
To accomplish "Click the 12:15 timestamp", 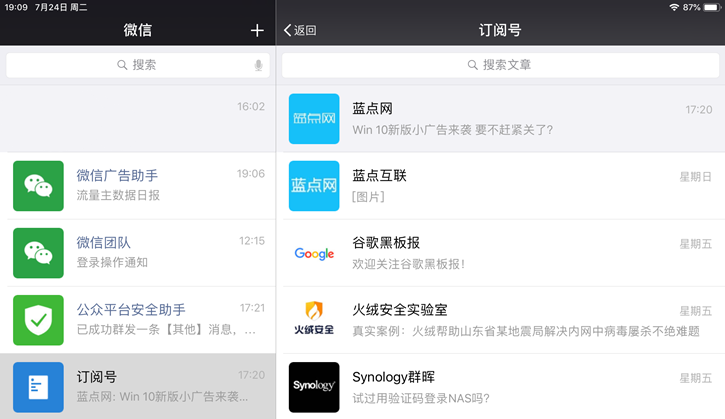I will pyautogui.click(x=252, y=240).
